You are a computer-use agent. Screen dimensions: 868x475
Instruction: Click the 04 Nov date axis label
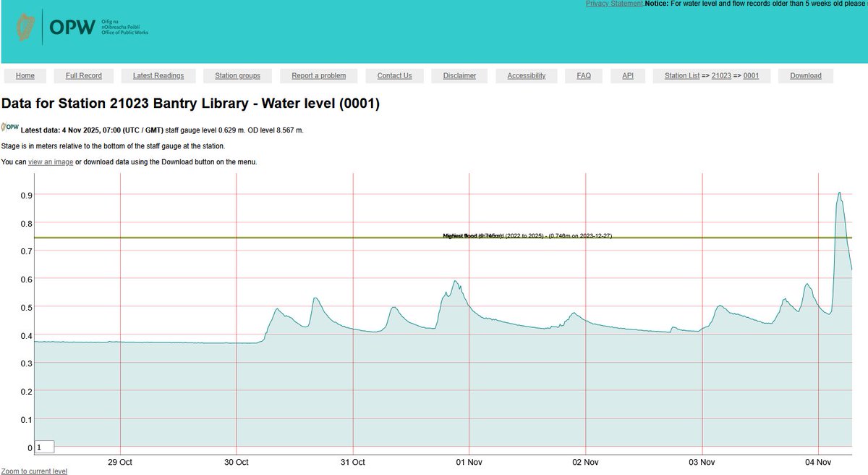(818, 461)
